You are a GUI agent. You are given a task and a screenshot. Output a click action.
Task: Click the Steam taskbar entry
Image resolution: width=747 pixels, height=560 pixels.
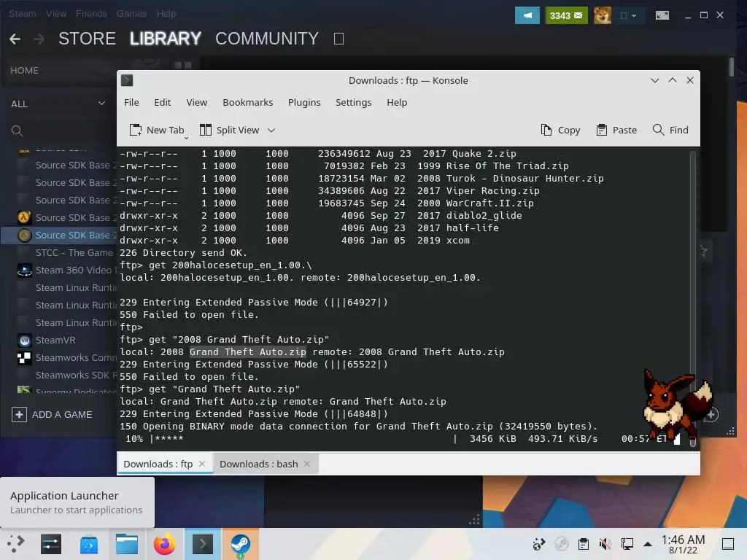point(241,544)
